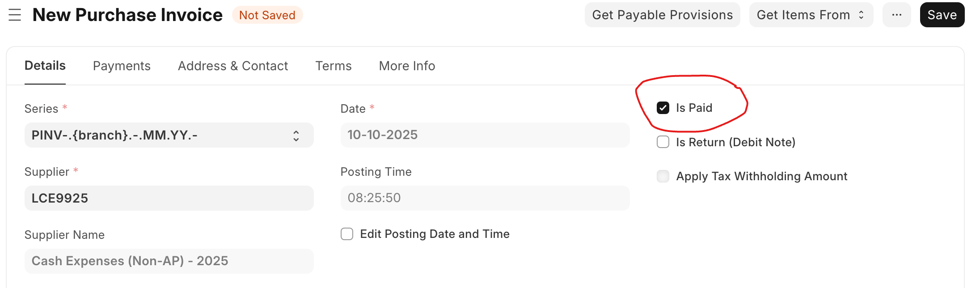Click the Supplier field containing LCE9925
The image size is (980, 288).
(x=169, y=198)
